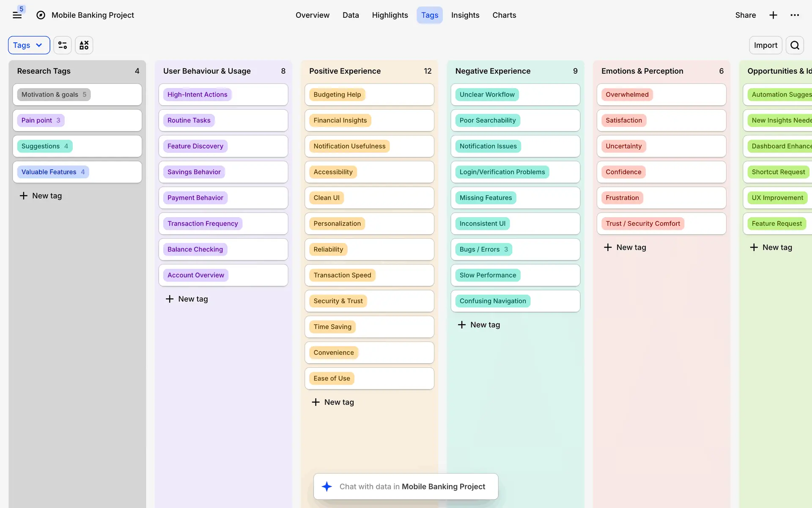Open the Bugs / Errors tag

click(483, 249)
